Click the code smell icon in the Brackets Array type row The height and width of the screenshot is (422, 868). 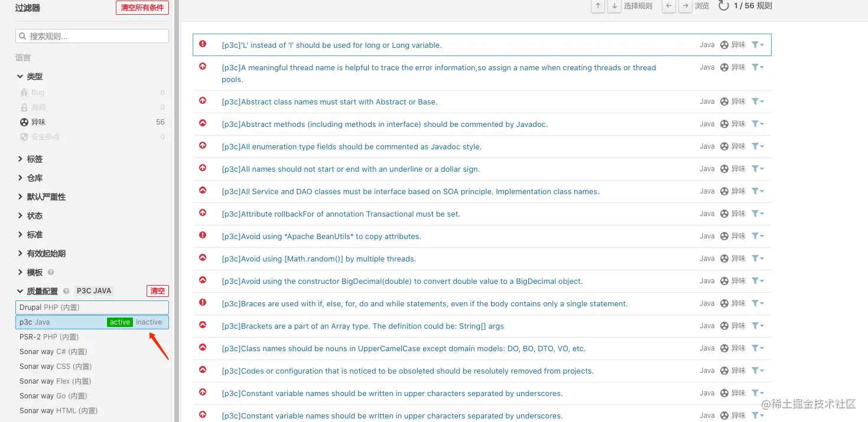click(724, 326)
